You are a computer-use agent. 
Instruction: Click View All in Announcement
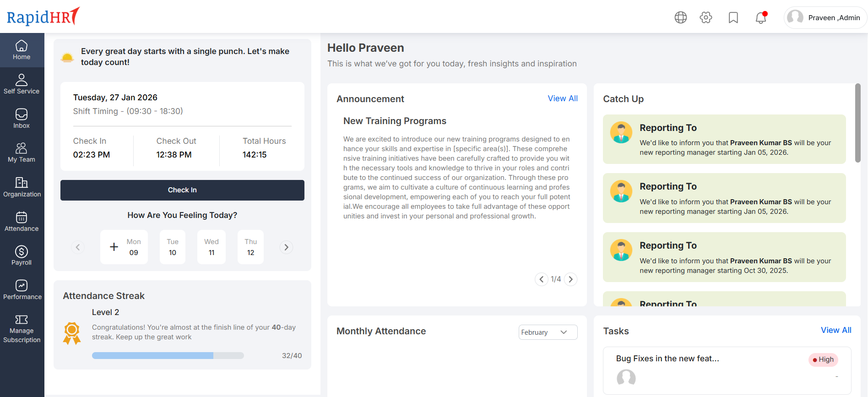tap(563, 98)
